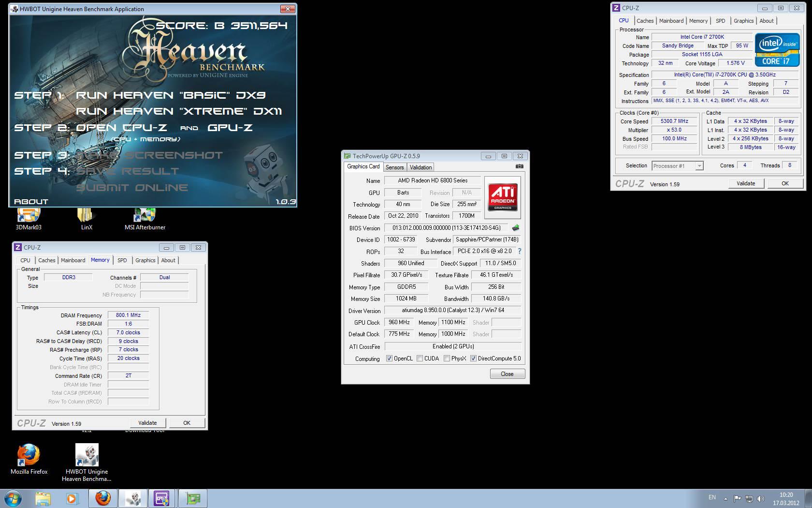Show hidden system tray icons
Viewport: 812px width, 508px height.
click(x=725, y=498)
